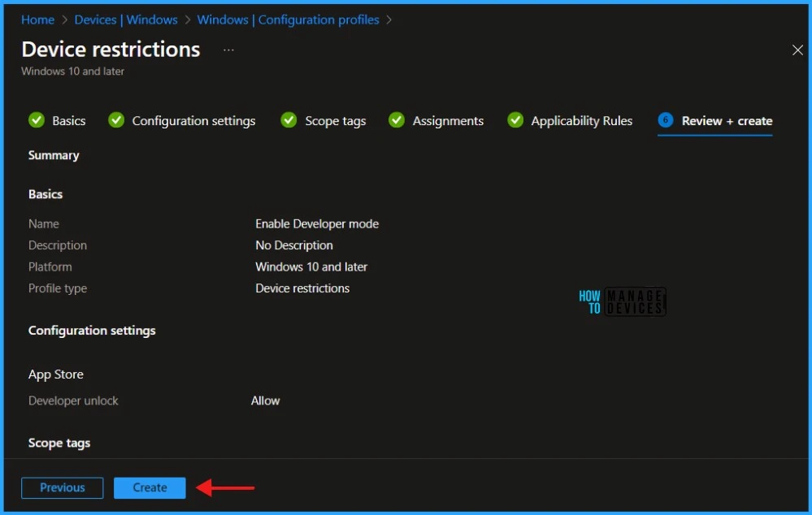Click the Profile type value 'Device restrictions'
Viewport: 812px width, 515px height.
point(302,288)
